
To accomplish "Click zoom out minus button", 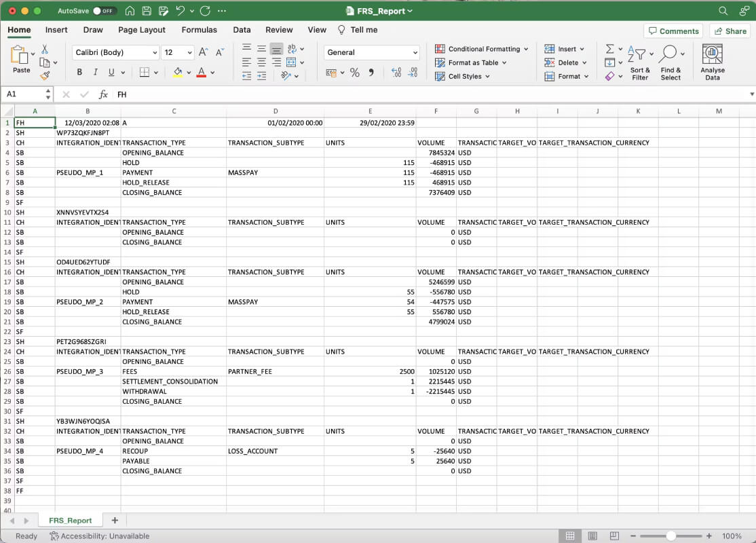I will point(633,536).
